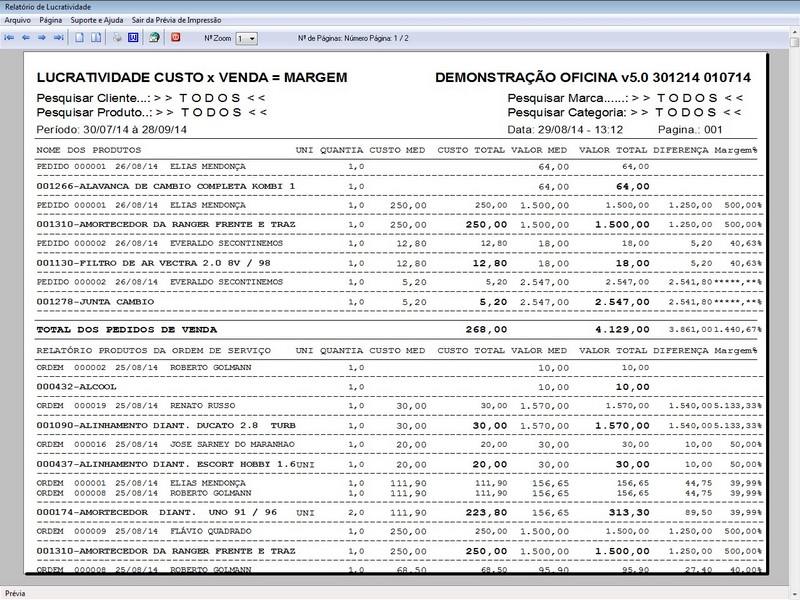Open Suporte e Ajuda menu
Screen dimensions: 800x600
click(96, 20)
